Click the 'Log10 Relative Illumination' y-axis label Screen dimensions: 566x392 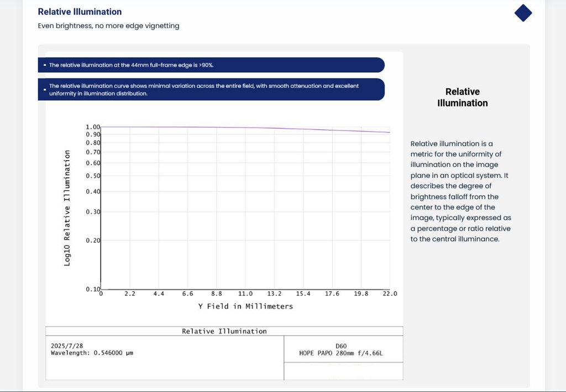point(67,208)
